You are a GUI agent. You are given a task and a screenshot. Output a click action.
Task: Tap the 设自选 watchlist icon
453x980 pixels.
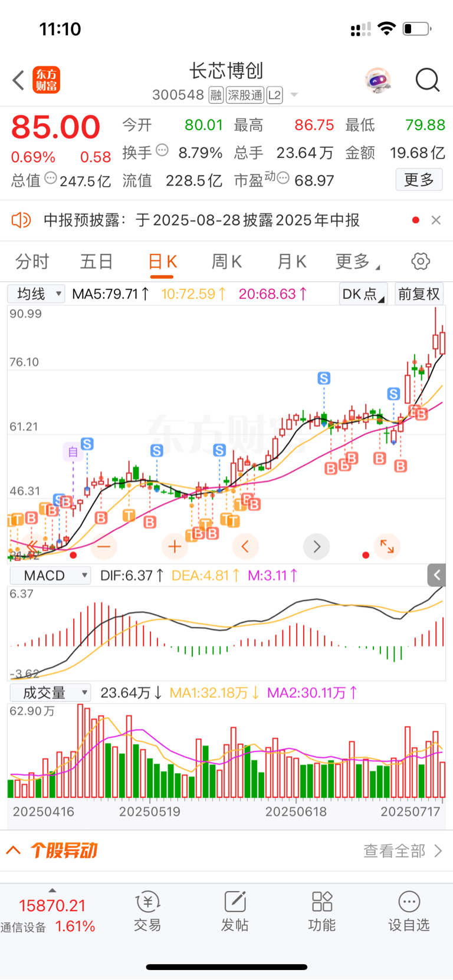409,911
